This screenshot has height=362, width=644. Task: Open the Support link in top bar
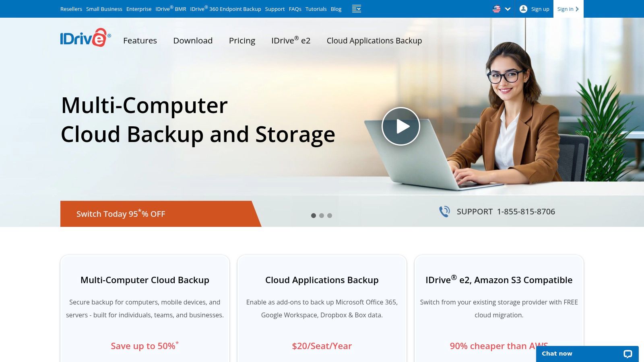click(x=275, y=9)
